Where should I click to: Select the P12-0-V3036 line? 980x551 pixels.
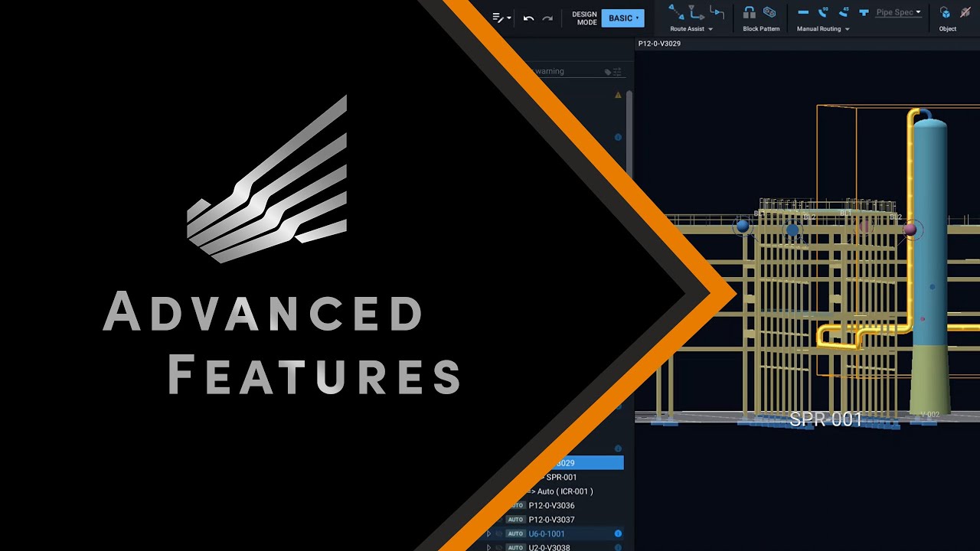(551, 506)
